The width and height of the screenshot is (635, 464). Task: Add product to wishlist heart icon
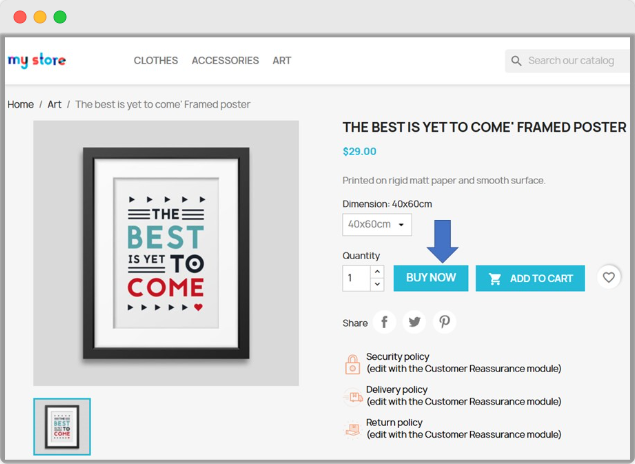coord(608,278)
